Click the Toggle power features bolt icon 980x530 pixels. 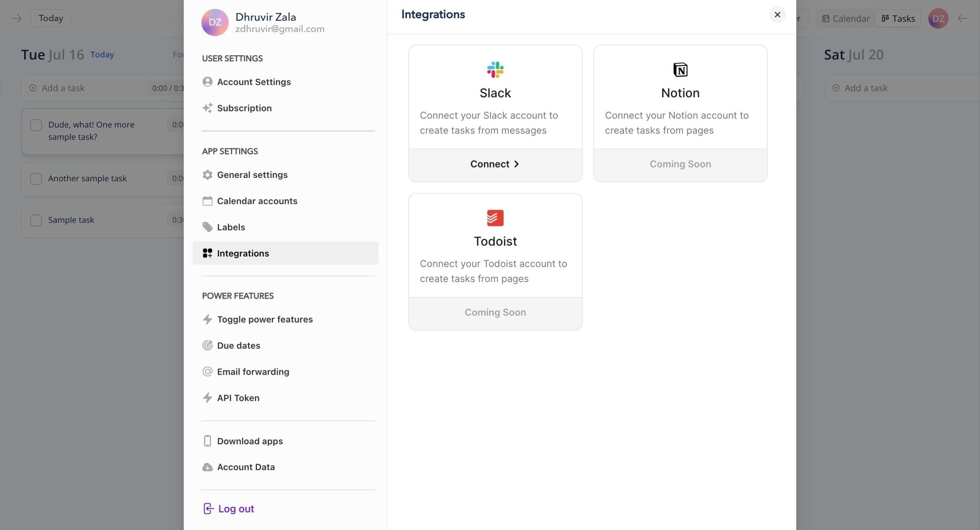[207, 319]
